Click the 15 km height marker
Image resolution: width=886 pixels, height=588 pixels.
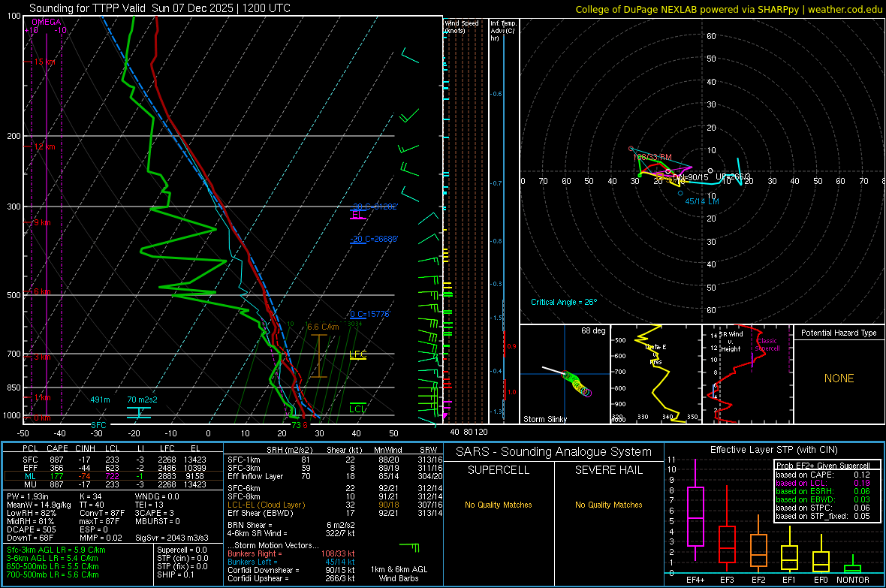click(44, 62)
